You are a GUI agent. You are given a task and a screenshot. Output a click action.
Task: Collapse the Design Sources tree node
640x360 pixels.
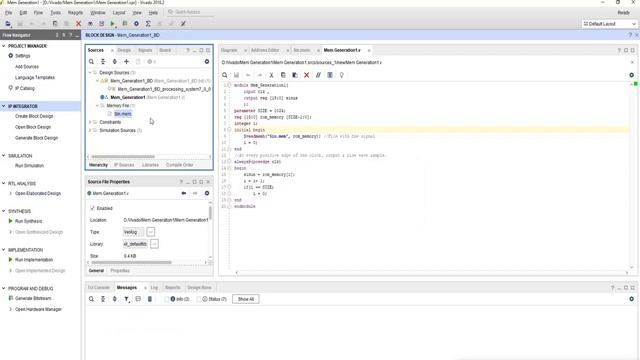point(90,73)
